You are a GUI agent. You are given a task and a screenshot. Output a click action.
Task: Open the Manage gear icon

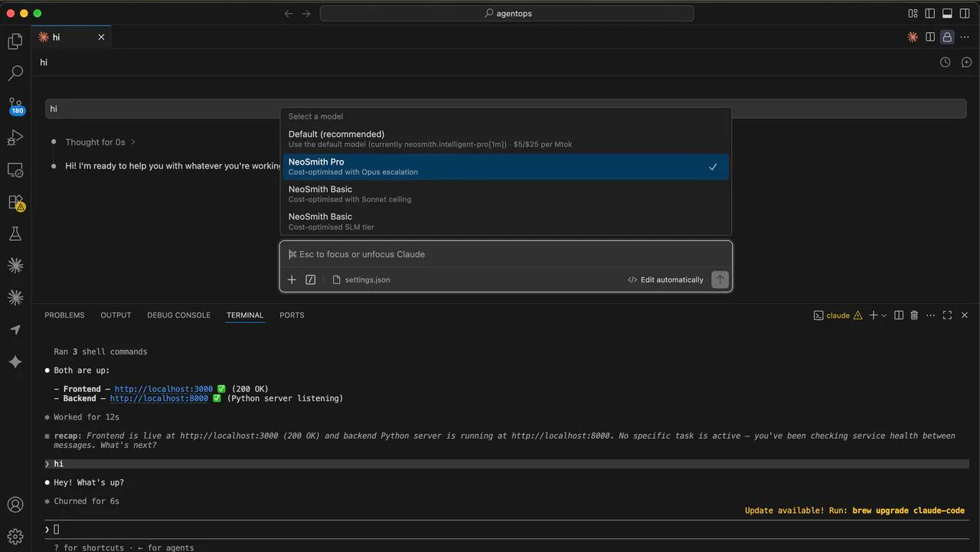pos(15,536)
